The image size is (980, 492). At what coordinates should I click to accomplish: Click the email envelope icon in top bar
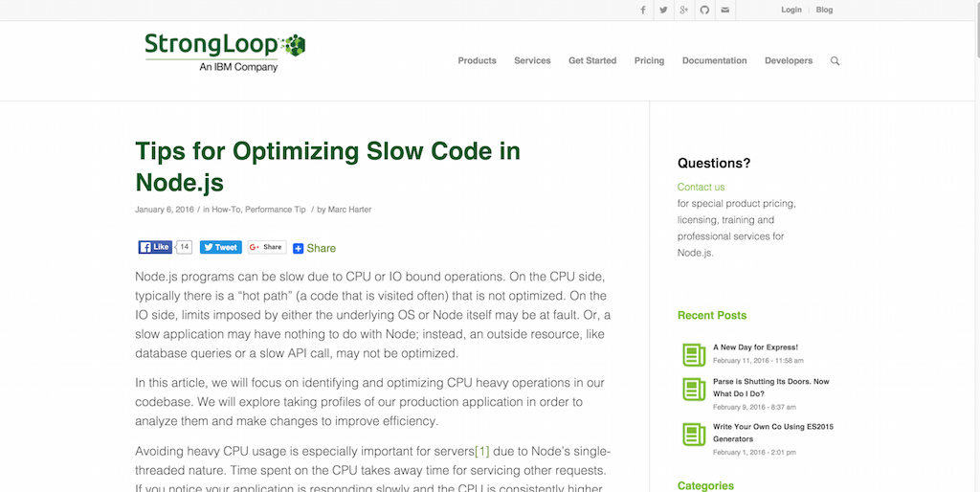point(725,10)
